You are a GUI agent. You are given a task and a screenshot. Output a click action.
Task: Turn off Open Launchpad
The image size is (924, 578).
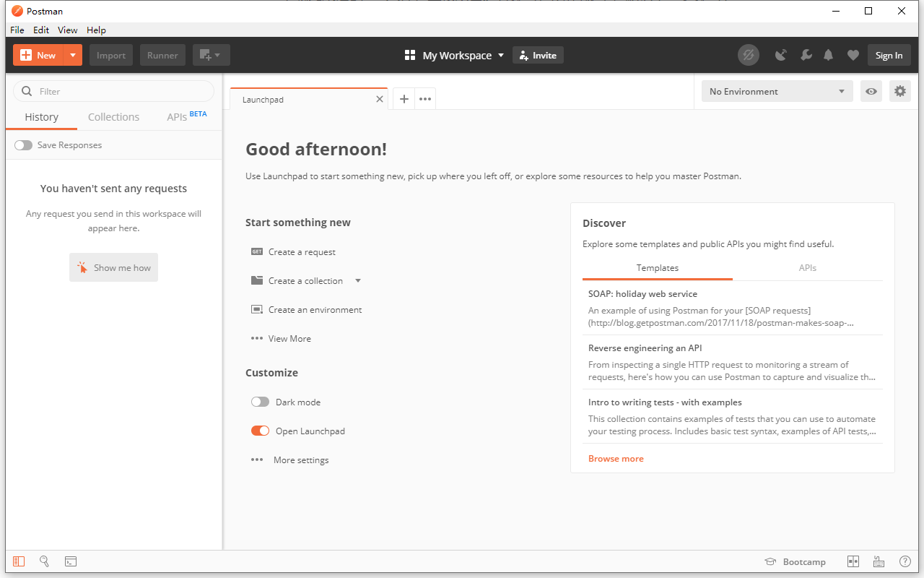click(260, 431)
